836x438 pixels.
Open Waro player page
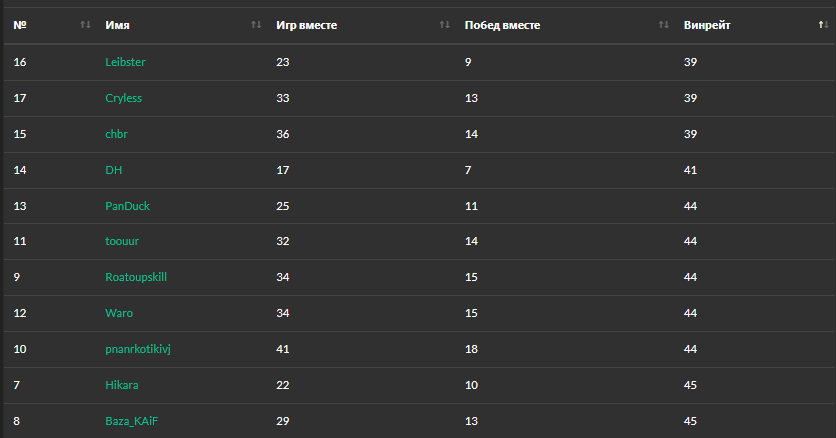coord(118,313)
